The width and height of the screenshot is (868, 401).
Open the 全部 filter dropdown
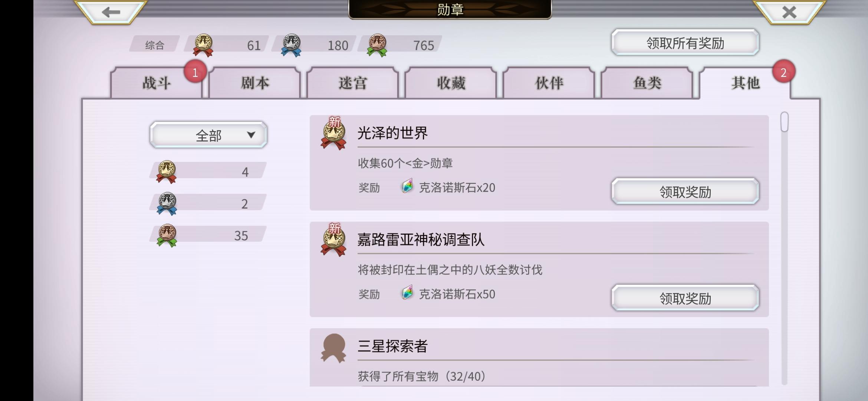[x=208, y=135]
